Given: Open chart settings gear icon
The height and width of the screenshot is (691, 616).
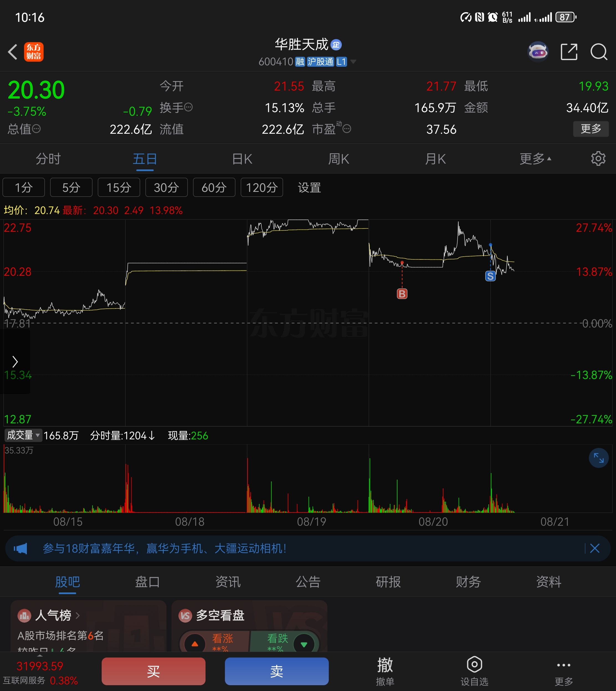Looking at the screenshot, I should click(598, 159).
